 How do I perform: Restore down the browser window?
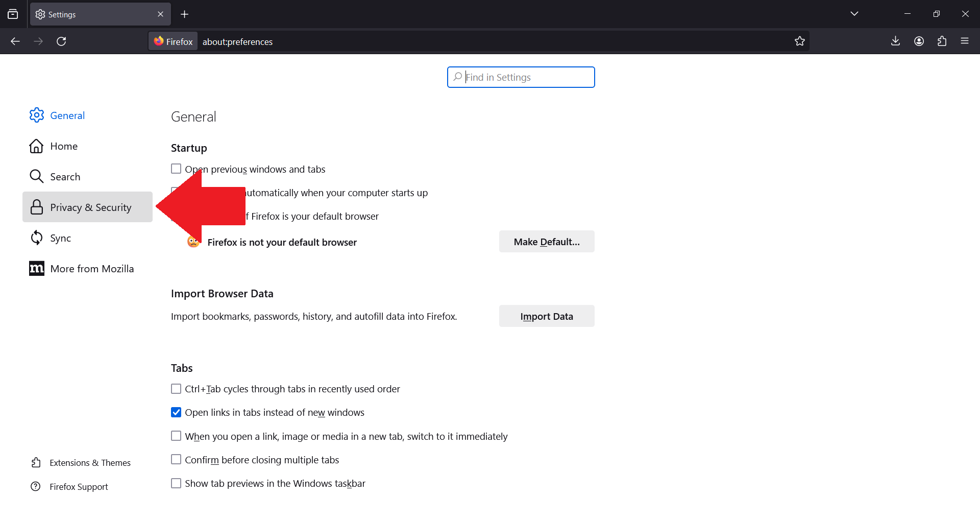point(936,14)
